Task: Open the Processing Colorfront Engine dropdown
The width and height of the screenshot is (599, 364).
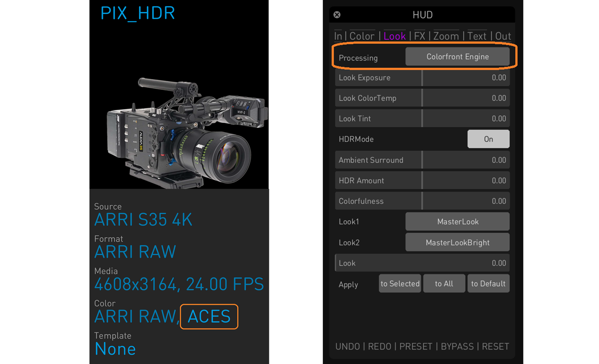Action: pos(457,57)
